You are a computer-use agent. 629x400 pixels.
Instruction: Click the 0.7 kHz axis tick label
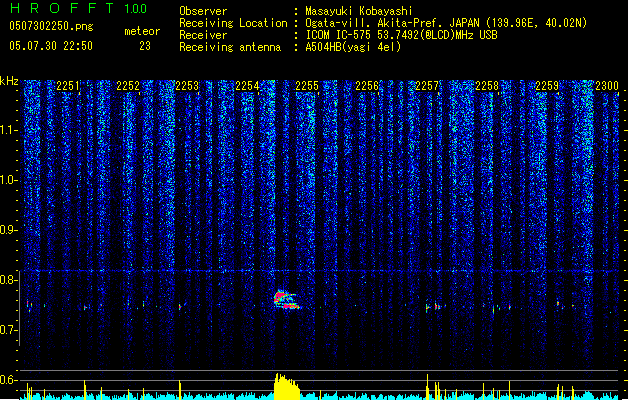coord(8,330)
